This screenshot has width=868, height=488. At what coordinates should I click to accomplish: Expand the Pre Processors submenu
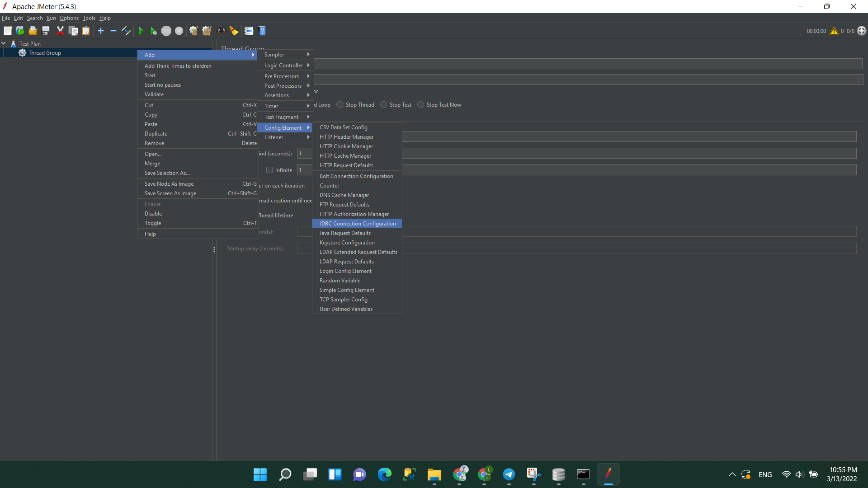click(x=285, y=76)
